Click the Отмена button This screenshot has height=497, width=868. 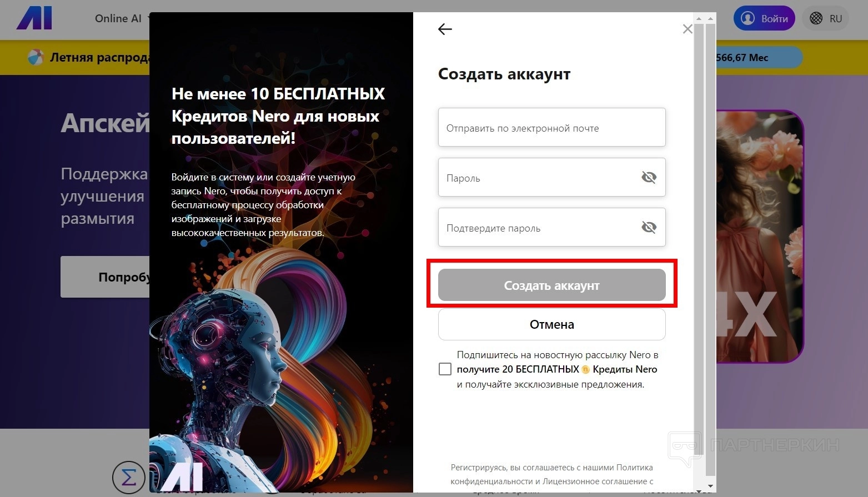point(551,324)
